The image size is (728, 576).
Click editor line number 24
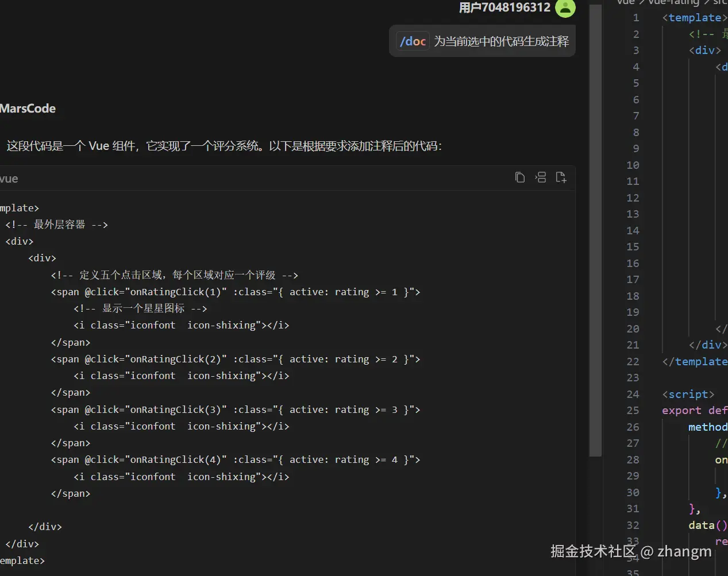click(x=633, y=395)
